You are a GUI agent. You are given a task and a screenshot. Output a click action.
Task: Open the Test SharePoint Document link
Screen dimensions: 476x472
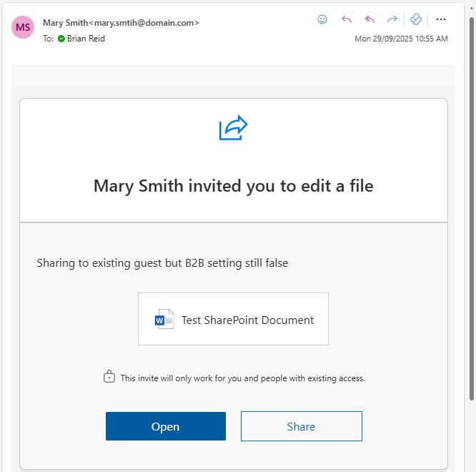pos(247,320)
